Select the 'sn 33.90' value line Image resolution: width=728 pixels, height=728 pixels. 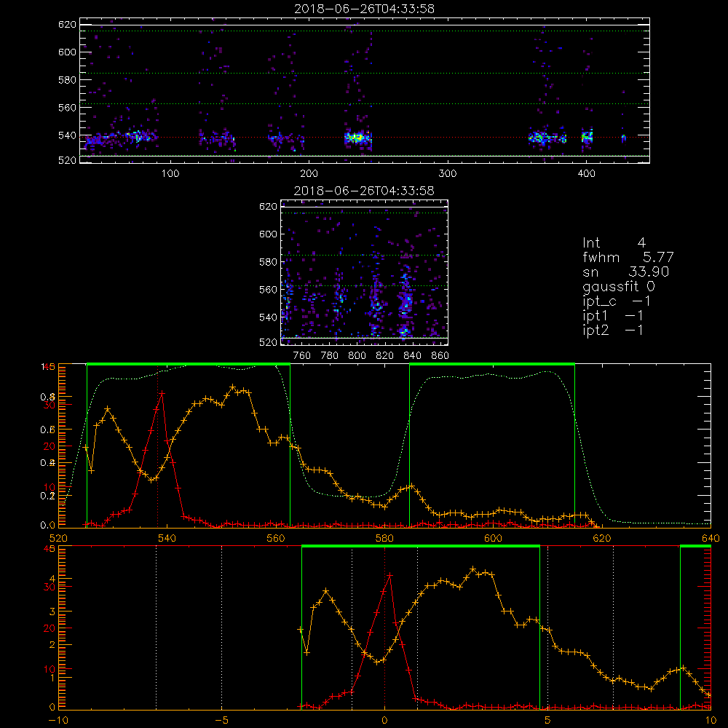tap(626, 272)
